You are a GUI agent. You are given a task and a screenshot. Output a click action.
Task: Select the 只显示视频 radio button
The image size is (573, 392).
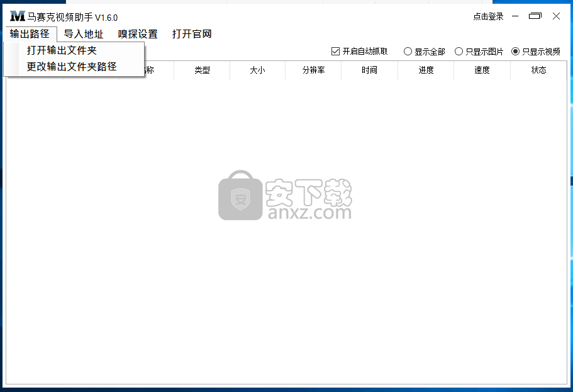pos(515,52)
